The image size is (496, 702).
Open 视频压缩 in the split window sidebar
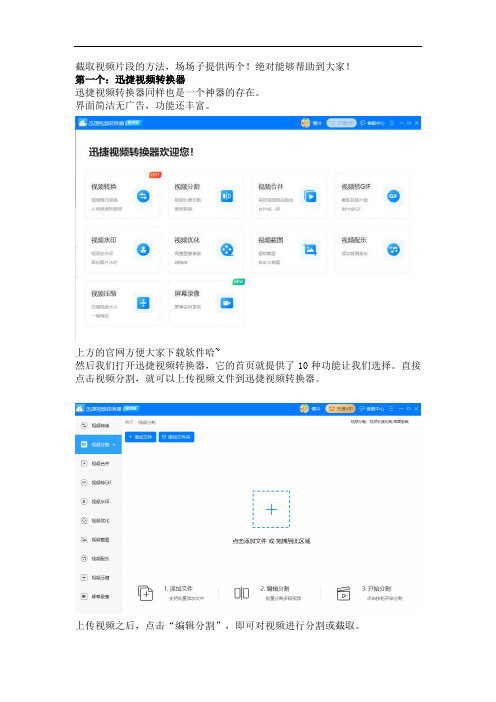(x=98, y=578)
